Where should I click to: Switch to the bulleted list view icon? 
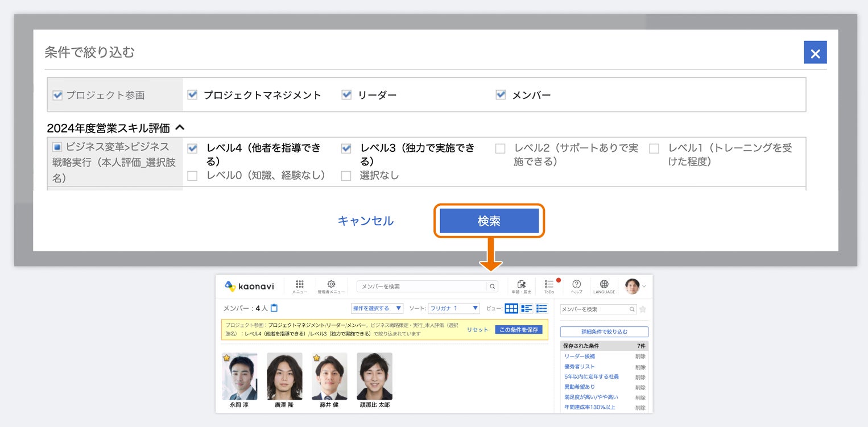tap(542, 308)
